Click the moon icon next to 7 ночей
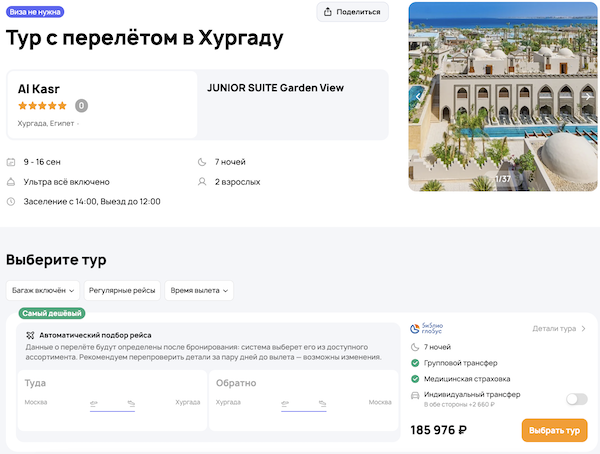Screen dimensions: 600x454 203,162
